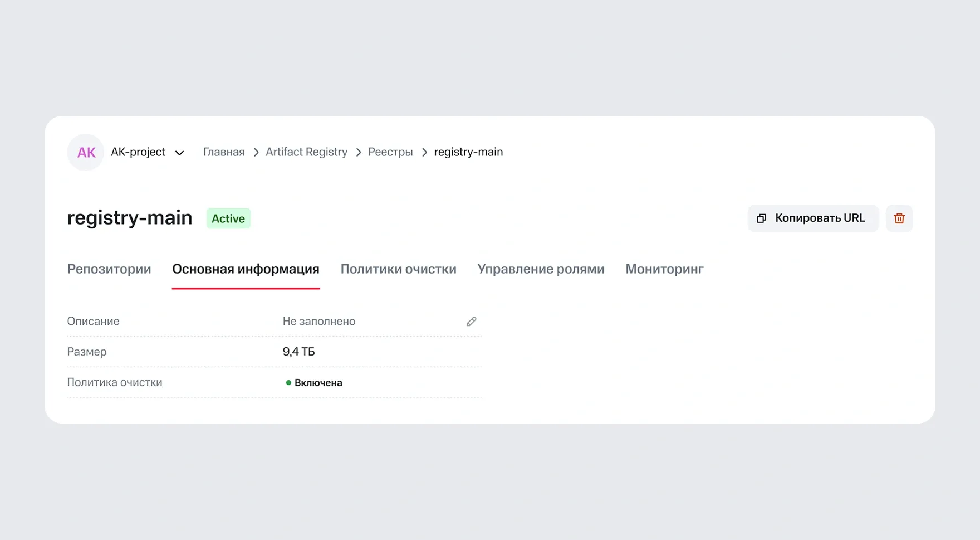Image resolution: width=980 pixels, height=540 pixels.
Task: Click the Копировать URL button
Action: click(x=813, y=218)
